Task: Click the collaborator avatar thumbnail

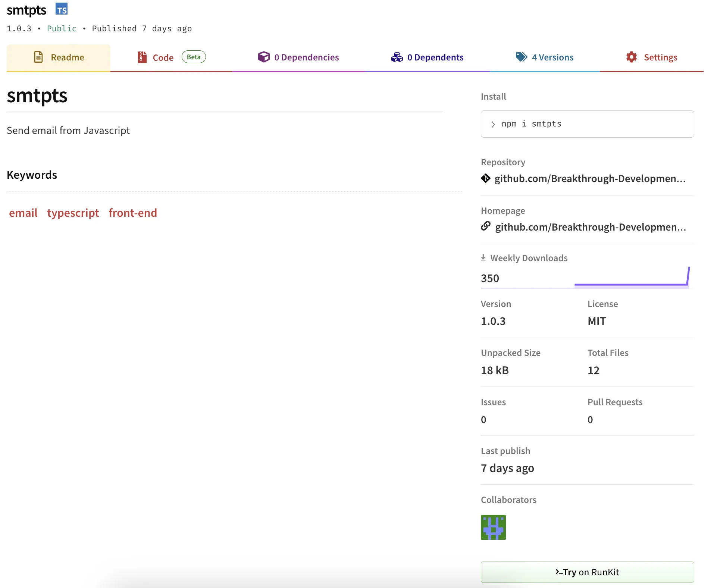Action: [x=493, y=527]
